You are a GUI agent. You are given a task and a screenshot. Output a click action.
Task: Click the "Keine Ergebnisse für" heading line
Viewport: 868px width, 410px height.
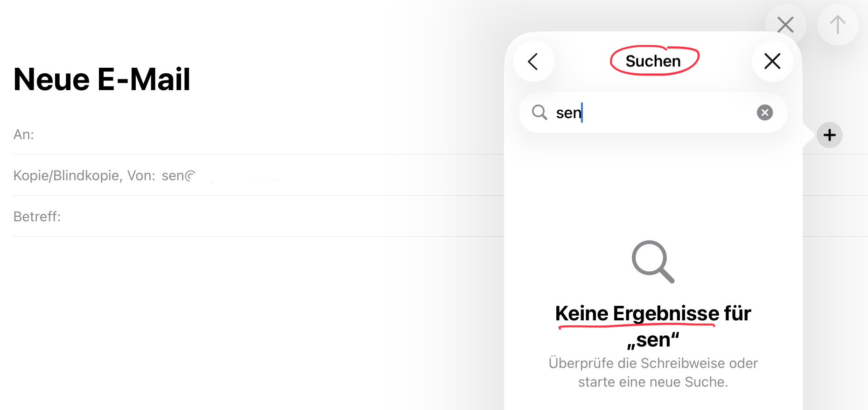pyautogui.click(x=653, y=313)
